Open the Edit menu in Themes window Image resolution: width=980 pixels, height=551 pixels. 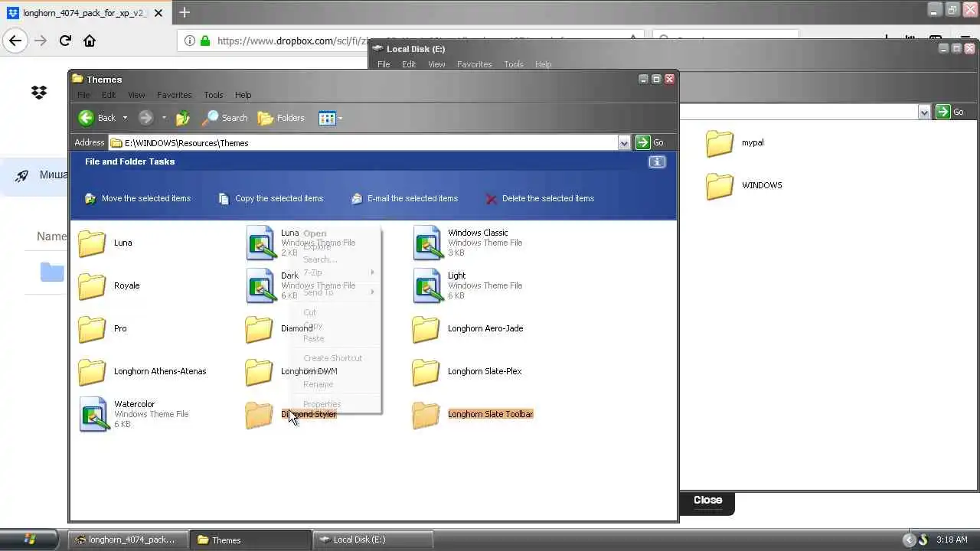[x=109, y=95]
